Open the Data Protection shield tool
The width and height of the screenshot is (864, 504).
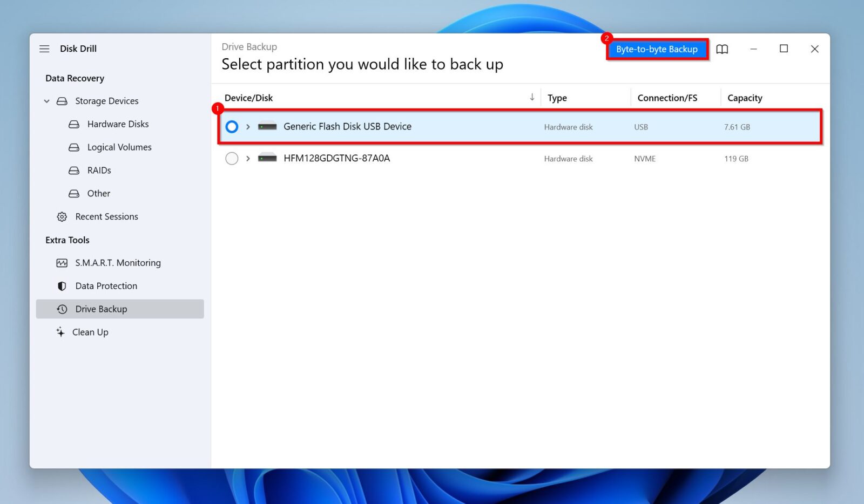pyautogui.click(x=106, y=285)
